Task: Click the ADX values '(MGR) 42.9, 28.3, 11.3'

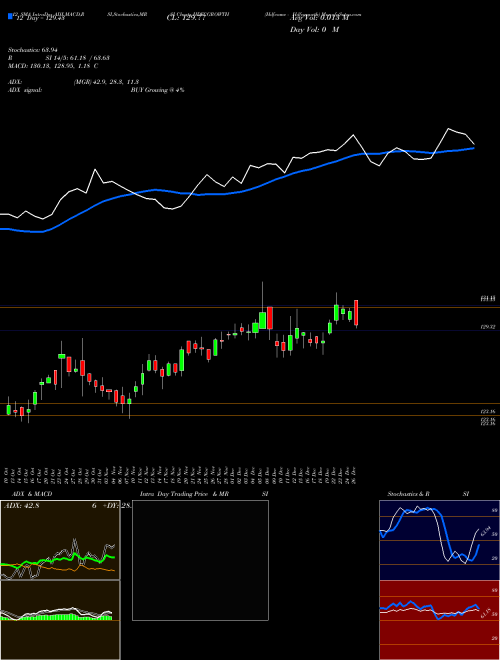Action: click(x=106, y=82)
